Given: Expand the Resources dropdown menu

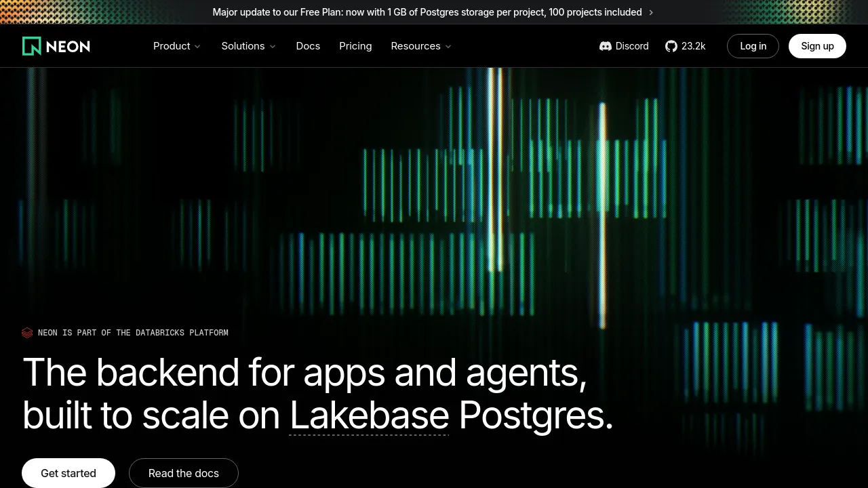Looking at the screenshot, I should click(421, 46).
